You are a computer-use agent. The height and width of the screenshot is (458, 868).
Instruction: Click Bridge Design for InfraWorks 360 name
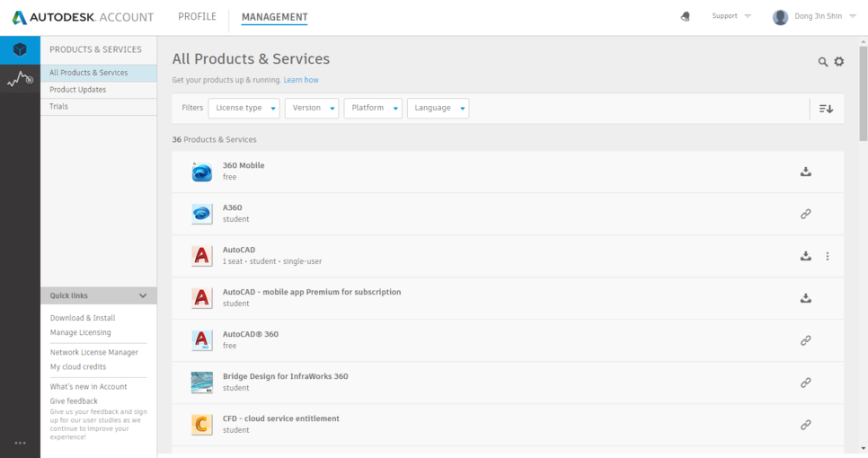pyautogui.click(x=286, y=376)
